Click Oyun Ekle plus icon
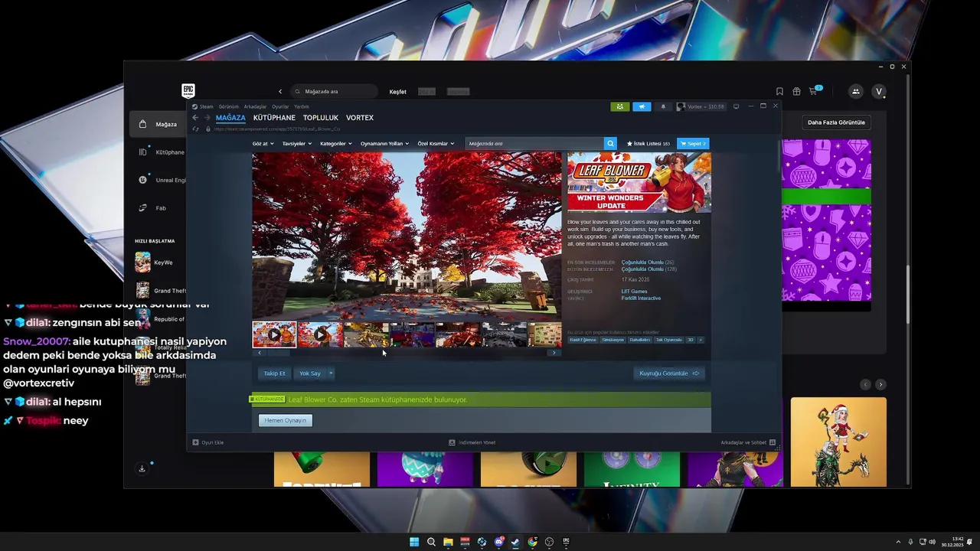 coord(196,442)
